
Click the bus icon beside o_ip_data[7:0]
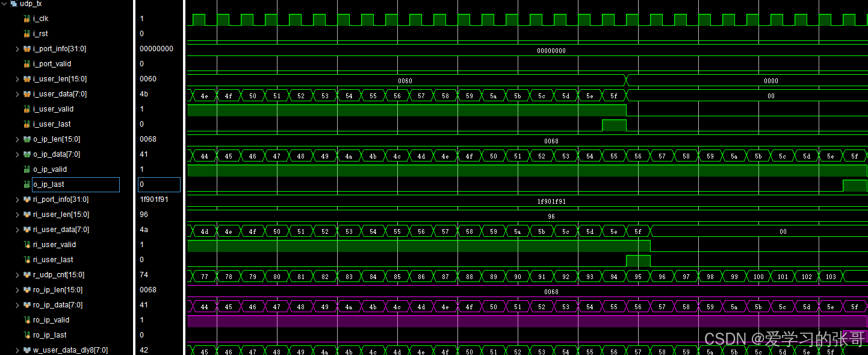click(x=26, y=154)
